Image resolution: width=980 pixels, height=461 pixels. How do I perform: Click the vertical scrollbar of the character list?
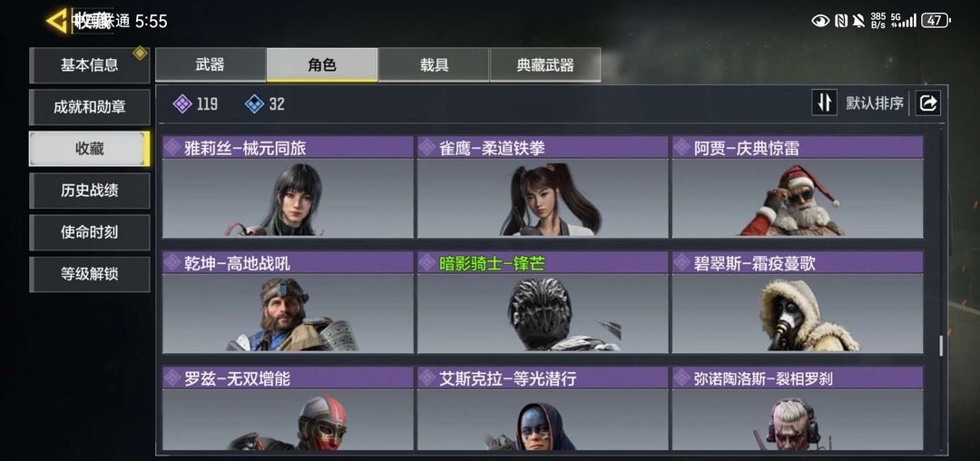pyautogui.click(x=941, y=346)
